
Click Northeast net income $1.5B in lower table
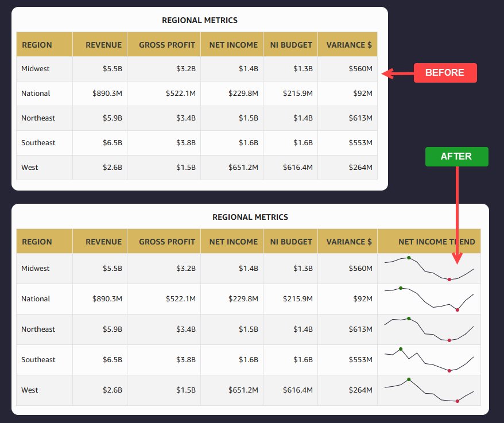click(249, 329)
